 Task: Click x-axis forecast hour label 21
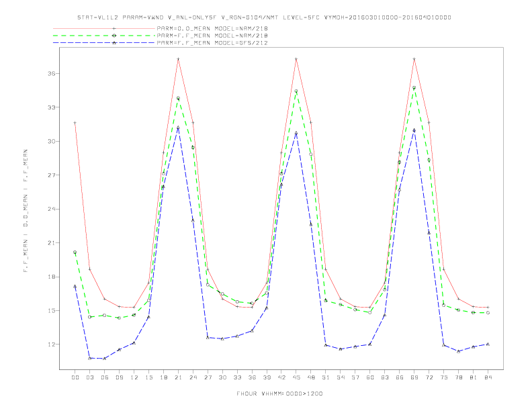point(178,377)
